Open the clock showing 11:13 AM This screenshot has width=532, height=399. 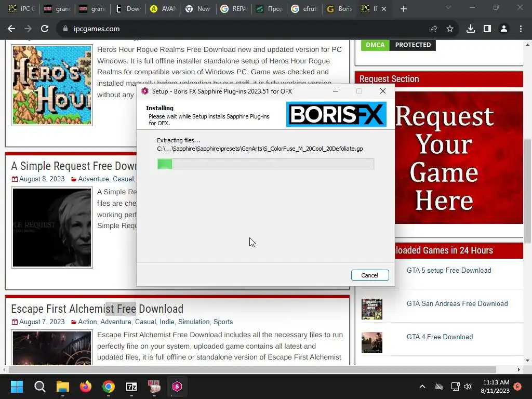pyautogui.click(x=495, y=387)
